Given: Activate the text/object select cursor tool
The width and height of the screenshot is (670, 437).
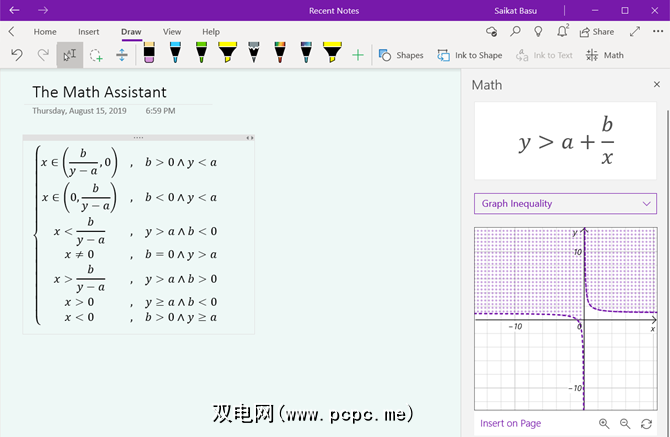Looking at the screenshot, I should pos(70,55).
